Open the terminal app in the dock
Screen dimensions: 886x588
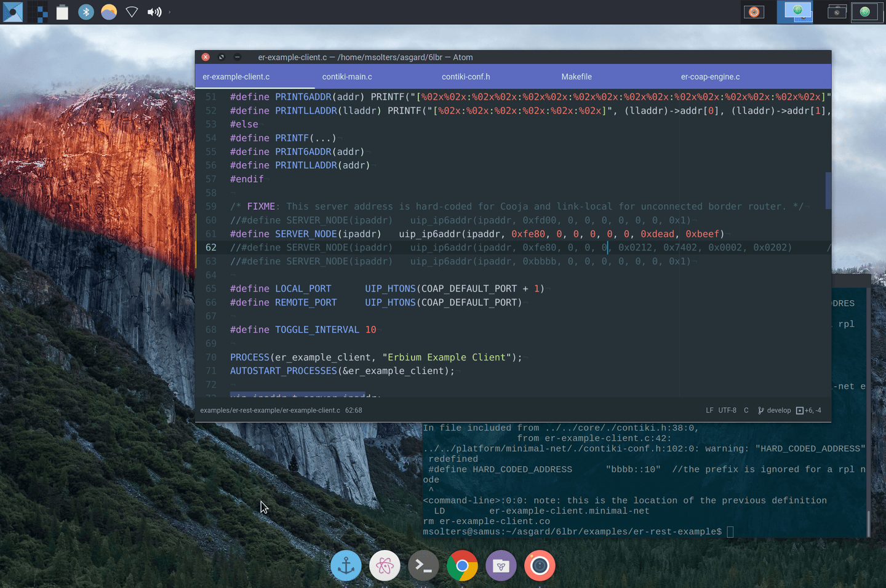(x=423, y=566)
